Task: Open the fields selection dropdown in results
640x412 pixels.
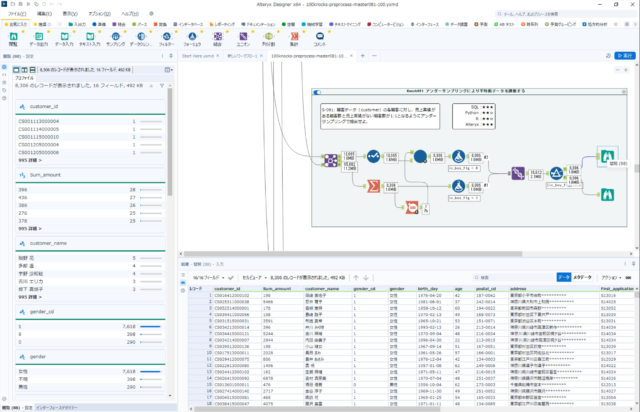Action: tap(210, 276)
